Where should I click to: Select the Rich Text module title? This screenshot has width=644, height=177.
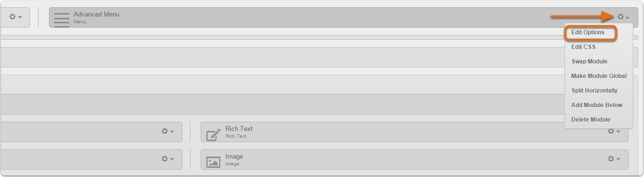pyautogui.click(x=239, y=129)
